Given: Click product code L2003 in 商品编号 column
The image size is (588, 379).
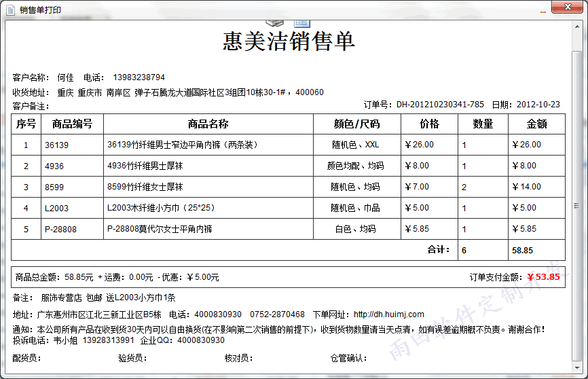Looking at the screenshot, I should [x=56, y=209].
